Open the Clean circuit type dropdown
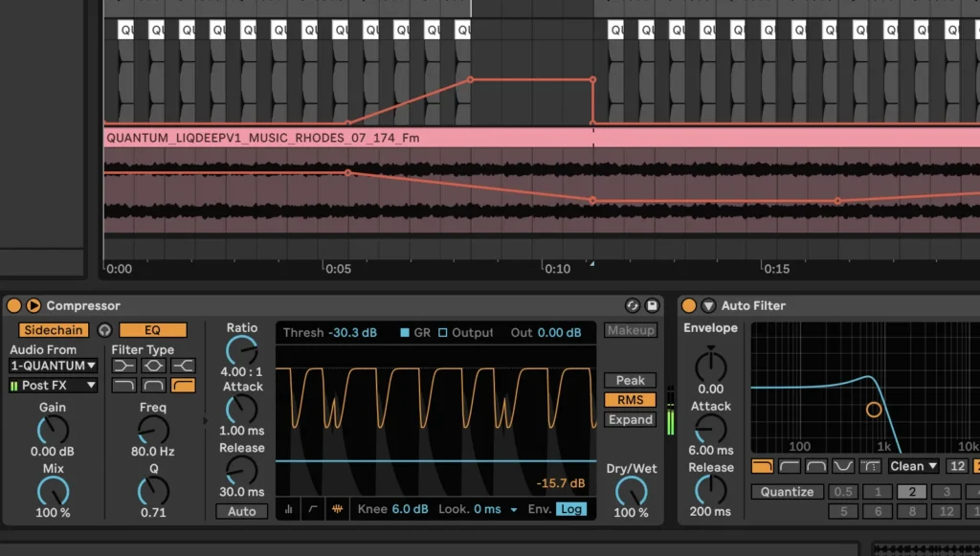 coord(913,466)
